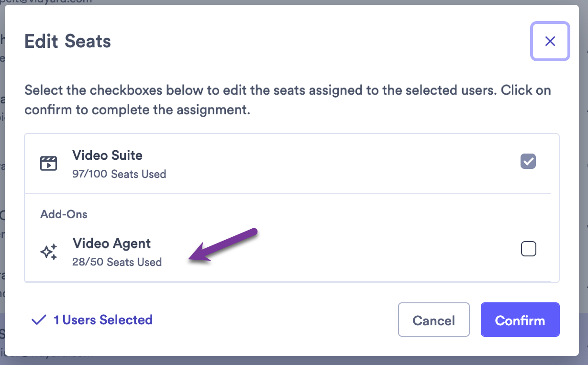This screenshot has width=588, height=365.
Task: Click the Add-Ons section label
Action: pyautogui.click(x=64, y=214)
